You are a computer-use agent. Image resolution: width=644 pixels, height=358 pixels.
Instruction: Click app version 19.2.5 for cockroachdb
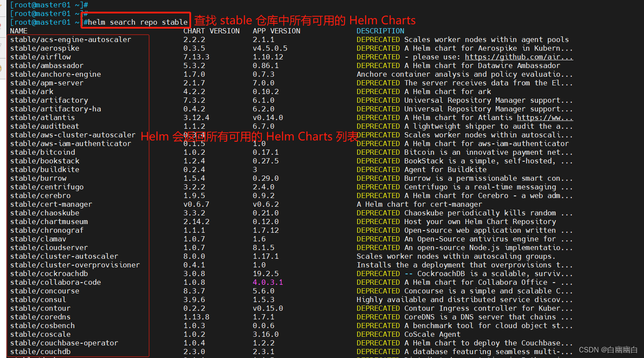click(x=266, y=273)
